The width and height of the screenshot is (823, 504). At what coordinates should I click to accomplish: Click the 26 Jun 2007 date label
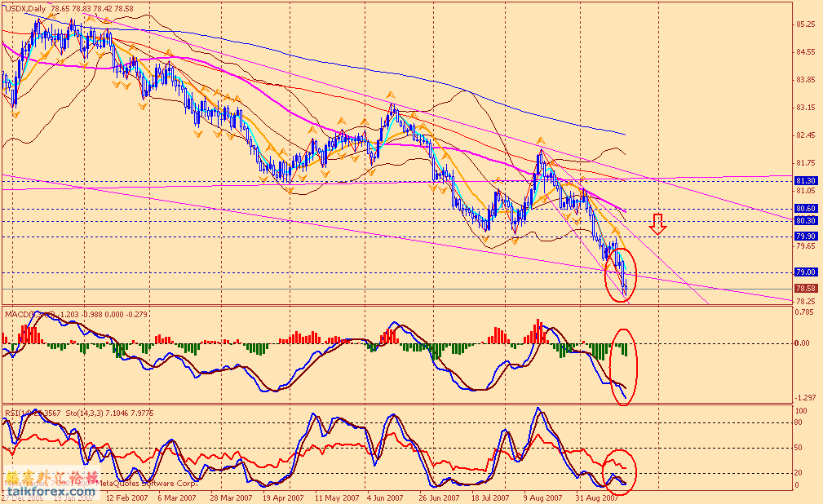coord(440,498)
